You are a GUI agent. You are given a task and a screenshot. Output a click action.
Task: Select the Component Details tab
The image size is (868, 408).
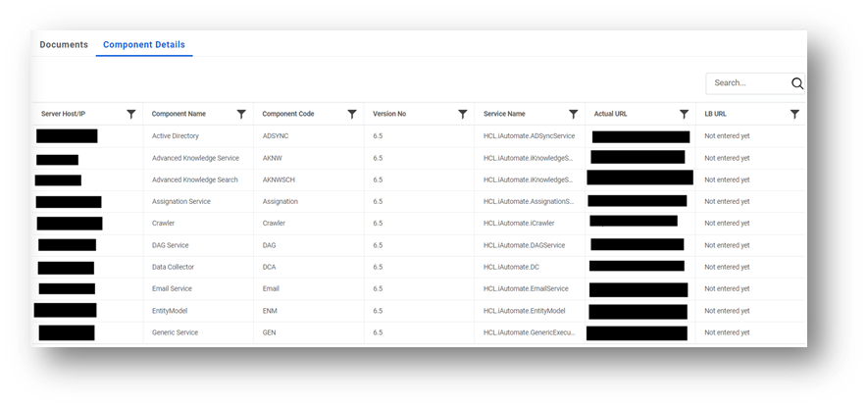click(x=144, y=45)
